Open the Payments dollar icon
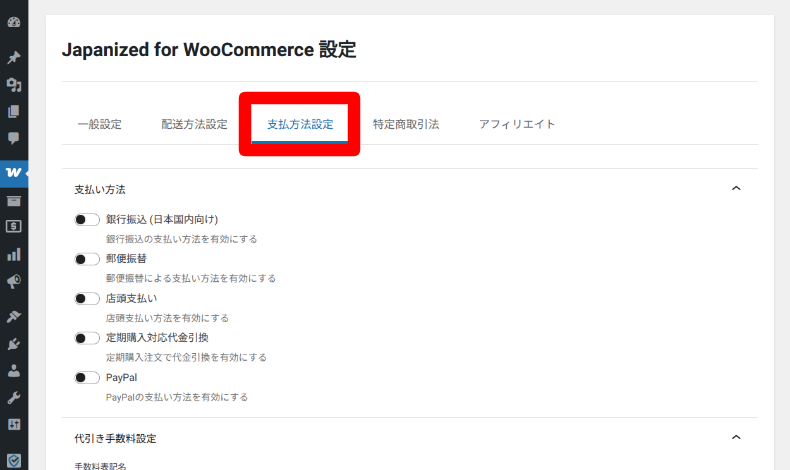Viewport: 790px width, 470px height. tap(14, 226)
